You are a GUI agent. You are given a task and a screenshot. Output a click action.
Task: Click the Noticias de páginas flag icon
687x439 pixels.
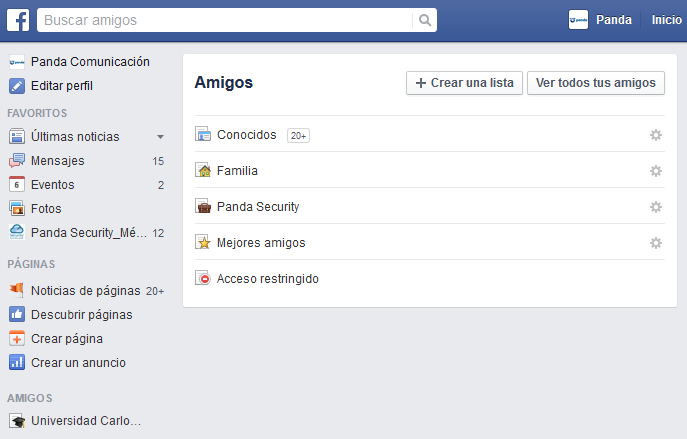[16, 291]
